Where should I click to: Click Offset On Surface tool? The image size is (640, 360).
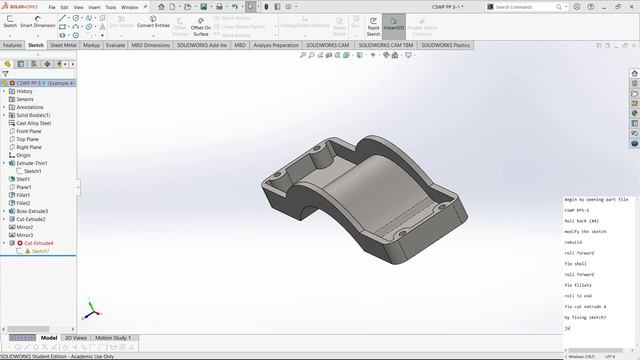(x=201, y=27)
